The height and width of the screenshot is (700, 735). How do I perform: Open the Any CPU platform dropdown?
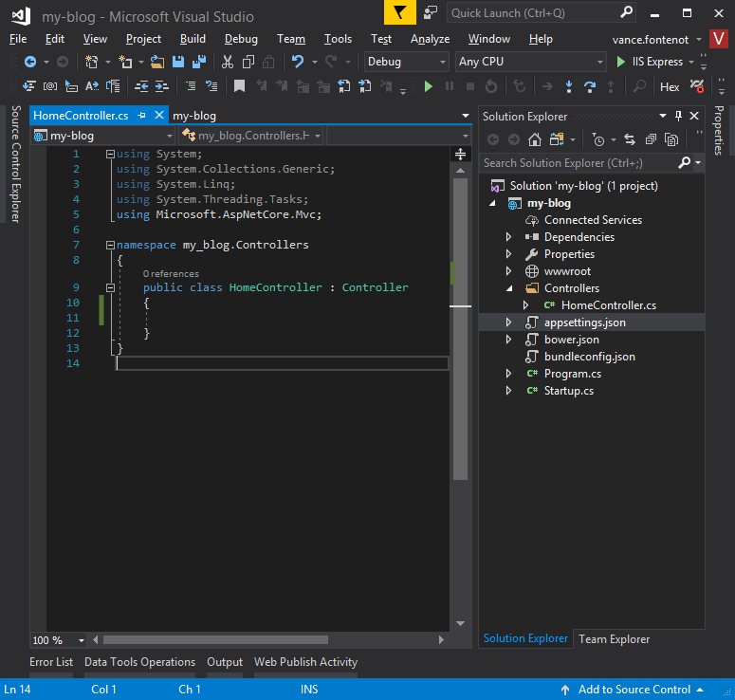(530, 62)
